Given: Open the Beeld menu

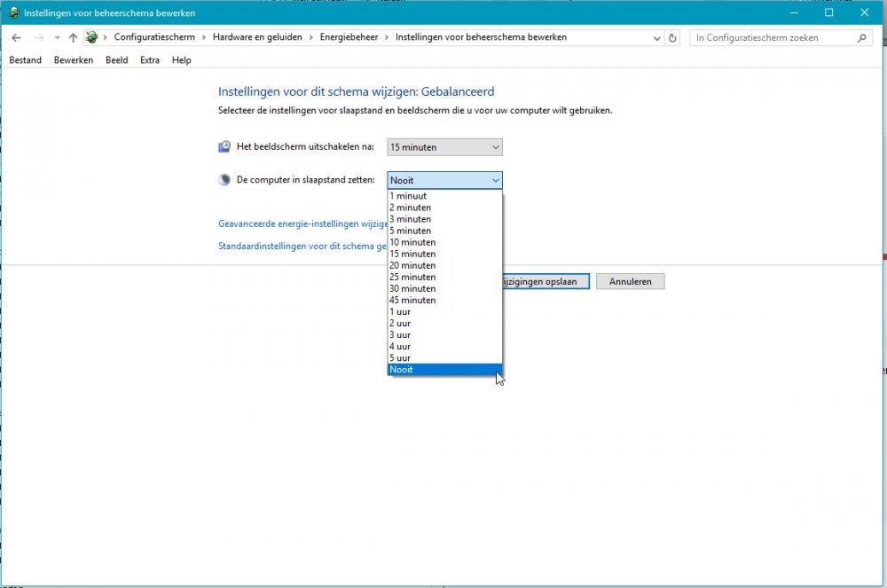Looking at the screenshot, I should [x=116, y=60].
